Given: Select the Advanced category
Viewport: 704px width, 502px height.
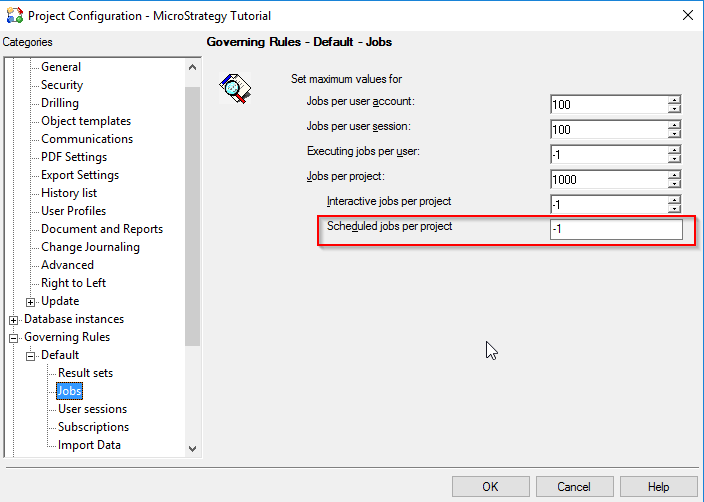Looking at the screenshot, I should [67, 265].
